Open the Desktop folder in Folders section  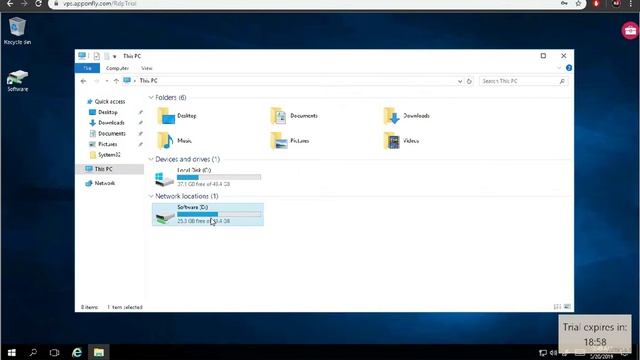pos(177,116)
